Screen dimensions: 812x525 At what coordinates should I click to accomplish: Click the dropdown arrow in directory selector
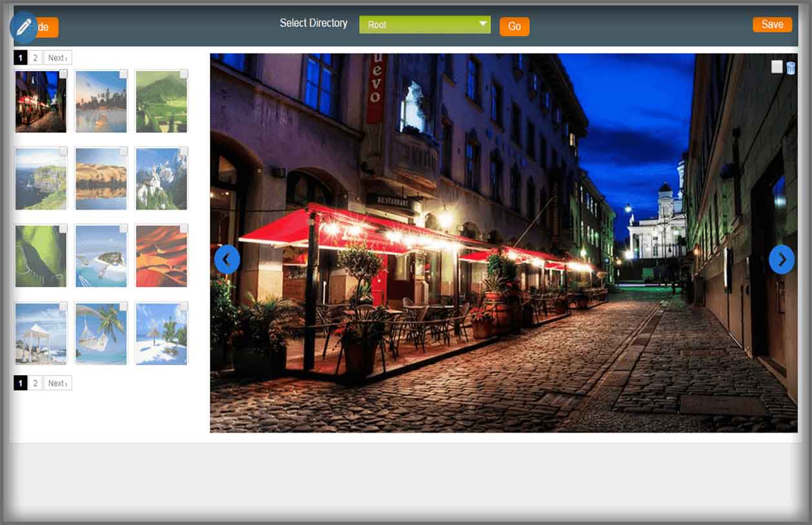coord(482,24)
